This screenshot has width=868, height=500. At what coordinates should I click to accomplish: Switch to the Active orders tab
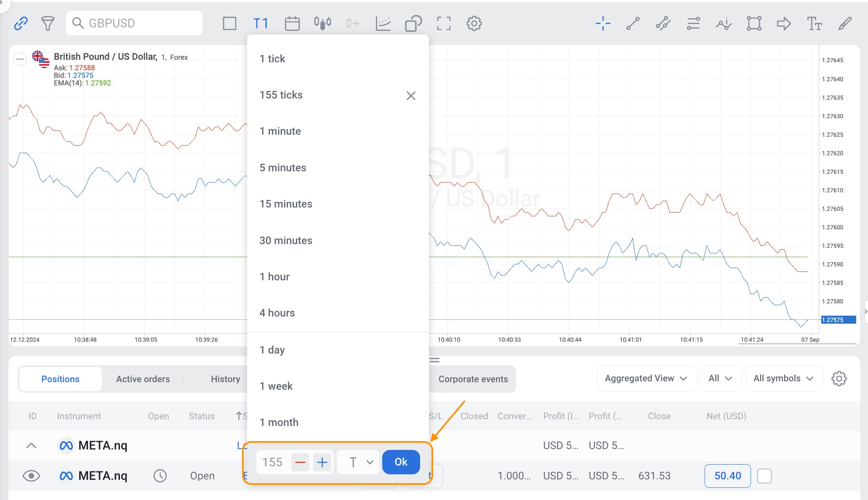pos(143,379)
